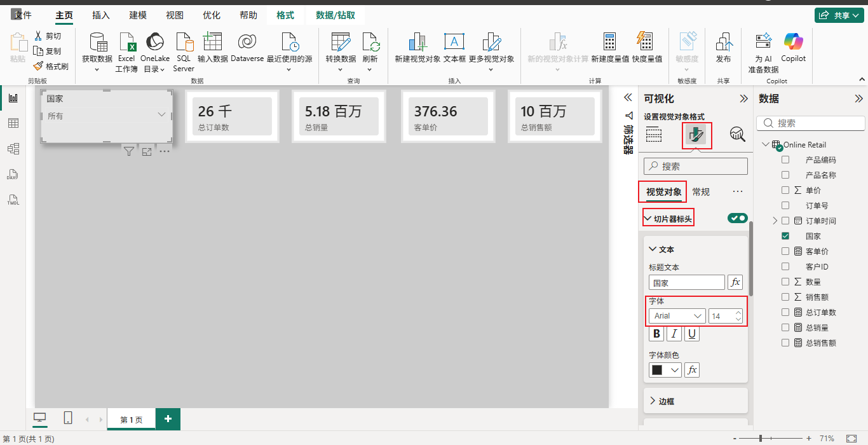Check the 产品编码 field checkbox

[x=785, y=160]
